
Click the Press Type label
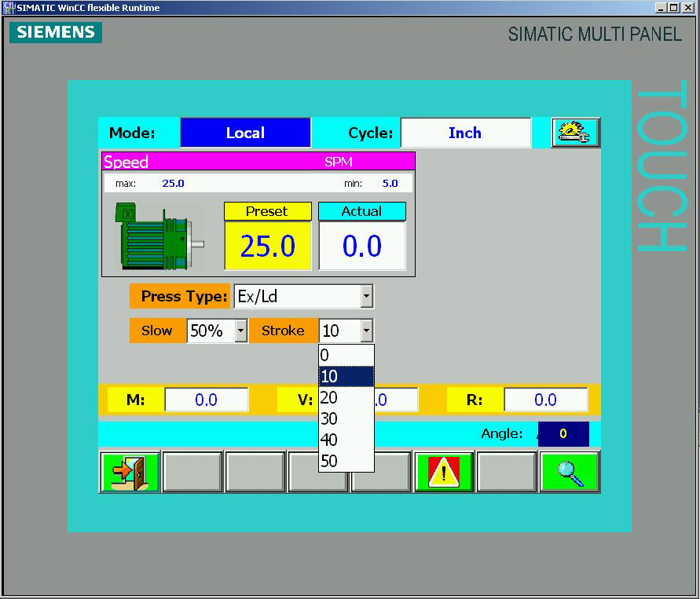180,296
